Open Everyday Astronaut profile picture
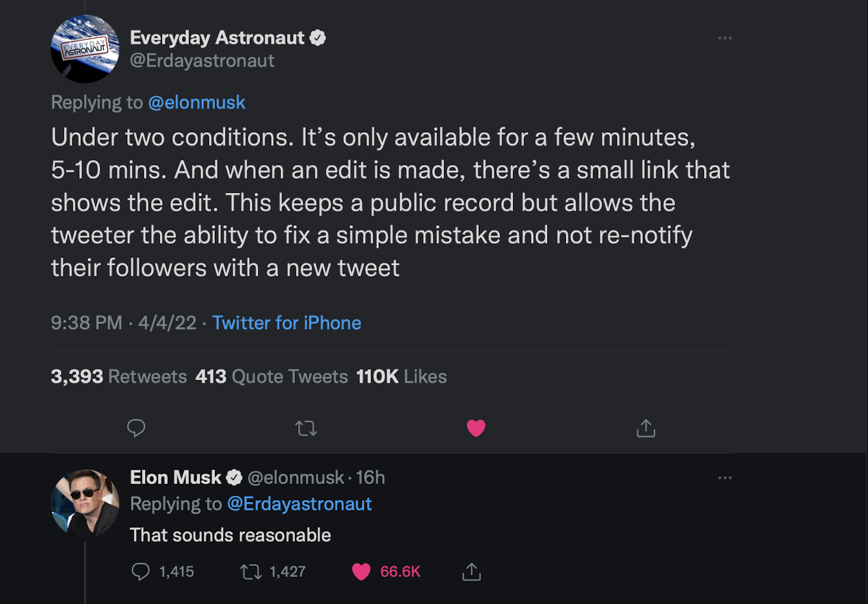Viewport: 868px width, 604px height. tap(85, 49)
